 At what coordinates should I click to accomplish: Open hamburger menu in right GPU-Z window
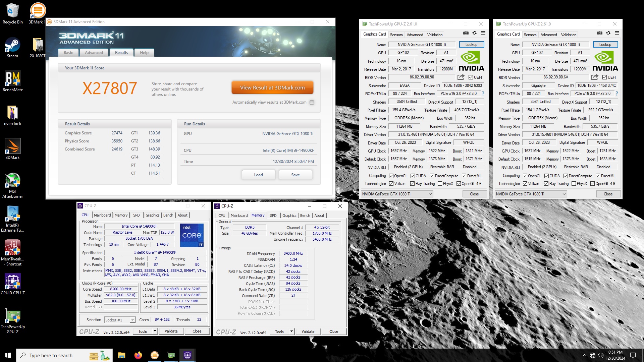617,33
